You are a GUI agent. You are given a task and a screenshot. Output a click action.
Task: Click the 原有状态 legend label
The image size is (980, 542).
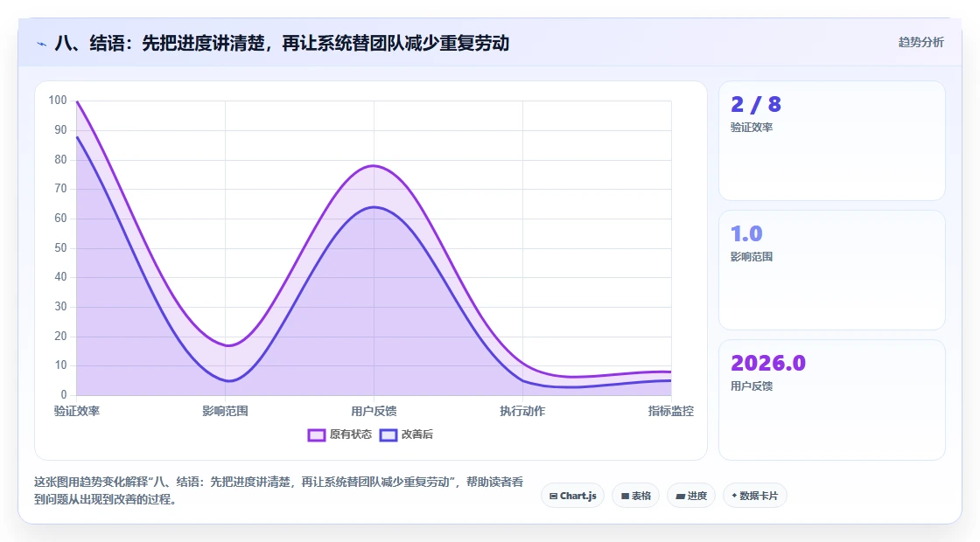(351, 434)
